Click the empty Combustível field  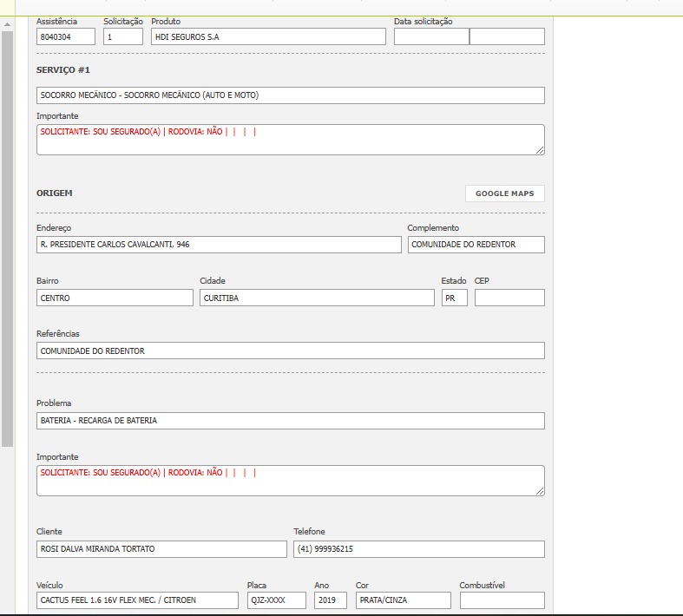coord(502,600)
